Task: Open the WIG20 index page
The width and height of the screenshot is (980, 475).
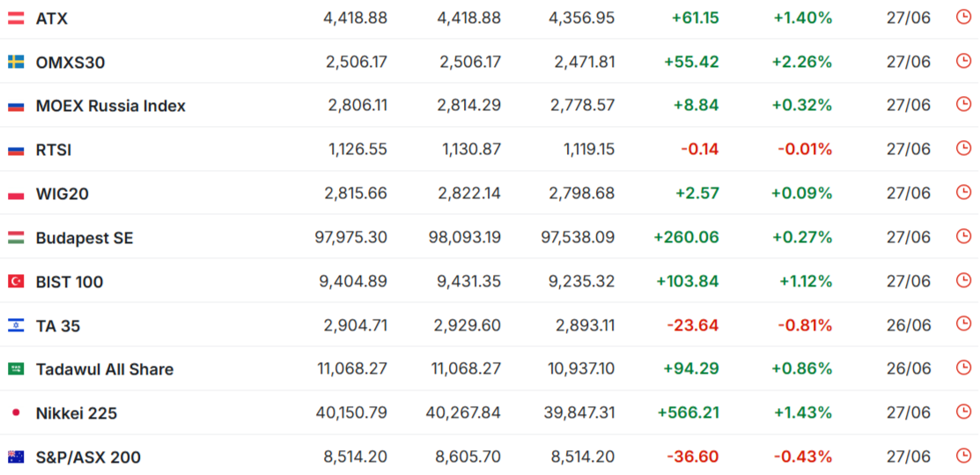Action: tap(62, 194)
